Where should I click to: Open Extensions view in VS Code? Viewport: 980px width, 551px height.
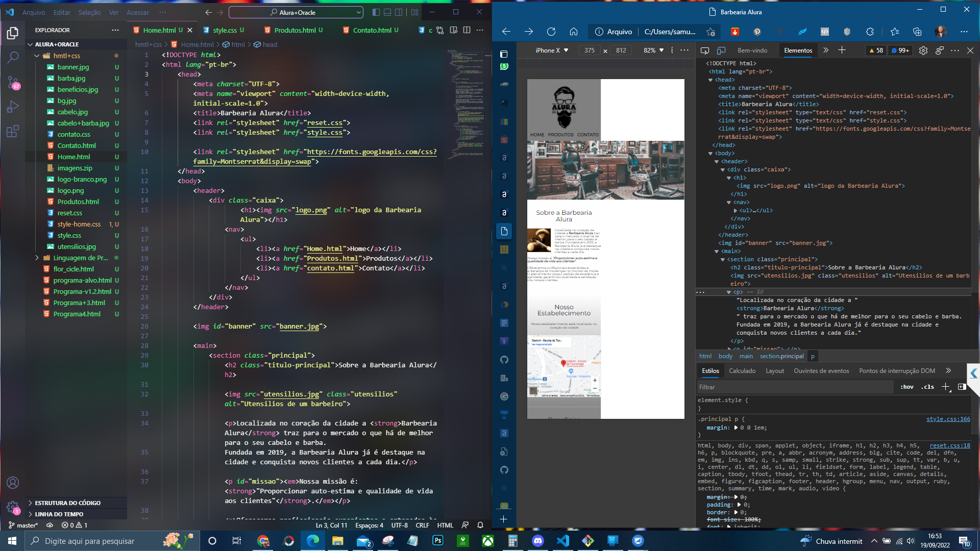[13, 131]
